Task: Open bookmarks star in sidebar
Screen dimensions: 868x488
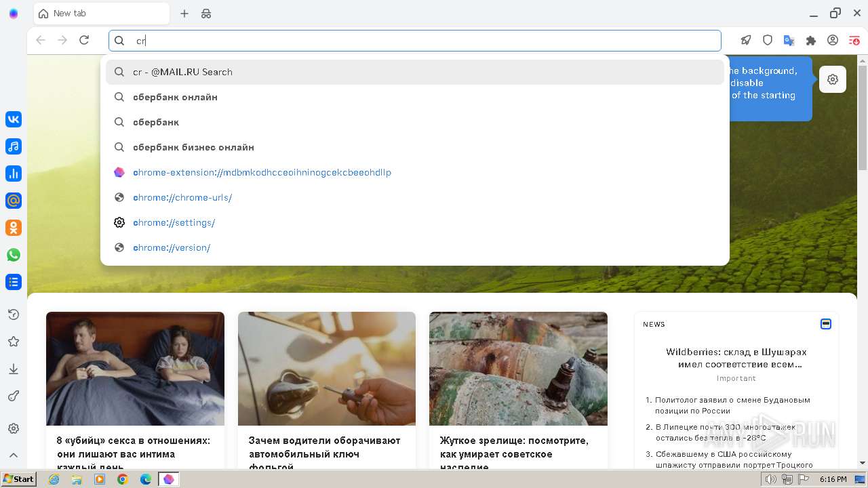Action: 14,342
